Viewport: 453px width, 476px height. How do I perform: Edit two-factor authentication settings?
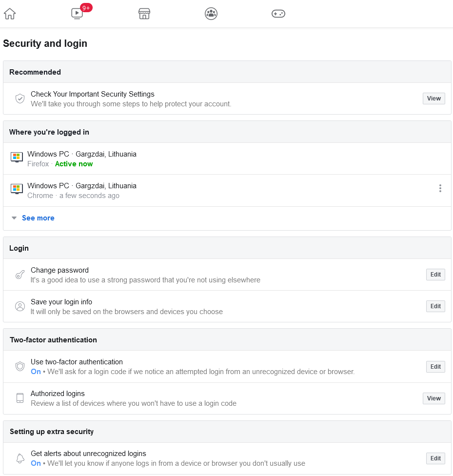(435, 367)
